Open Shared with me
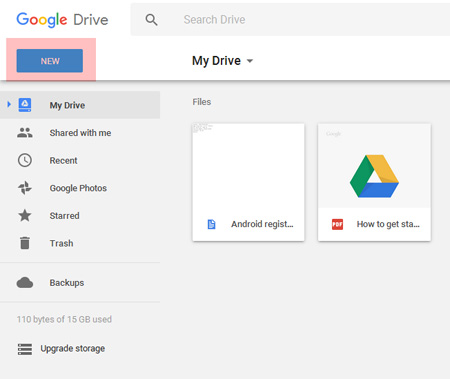This screenshot has height=379, width=450. (x=80, y=133)
